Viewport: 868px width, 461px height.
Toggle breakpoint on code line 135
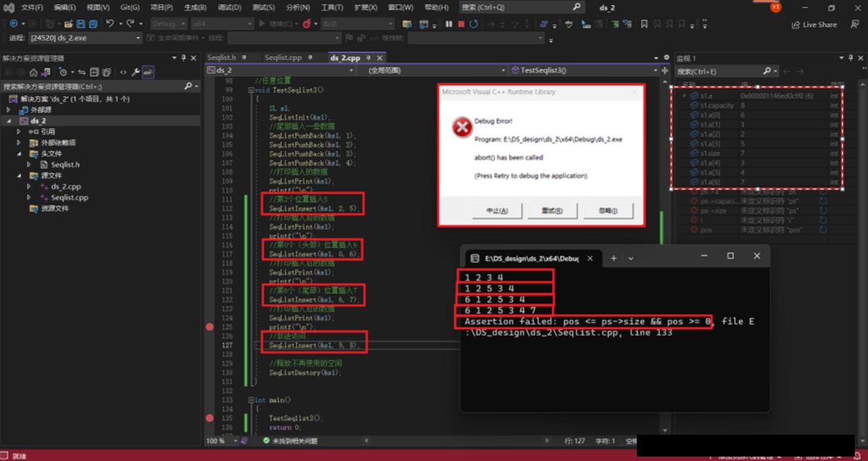coord(209,418)
